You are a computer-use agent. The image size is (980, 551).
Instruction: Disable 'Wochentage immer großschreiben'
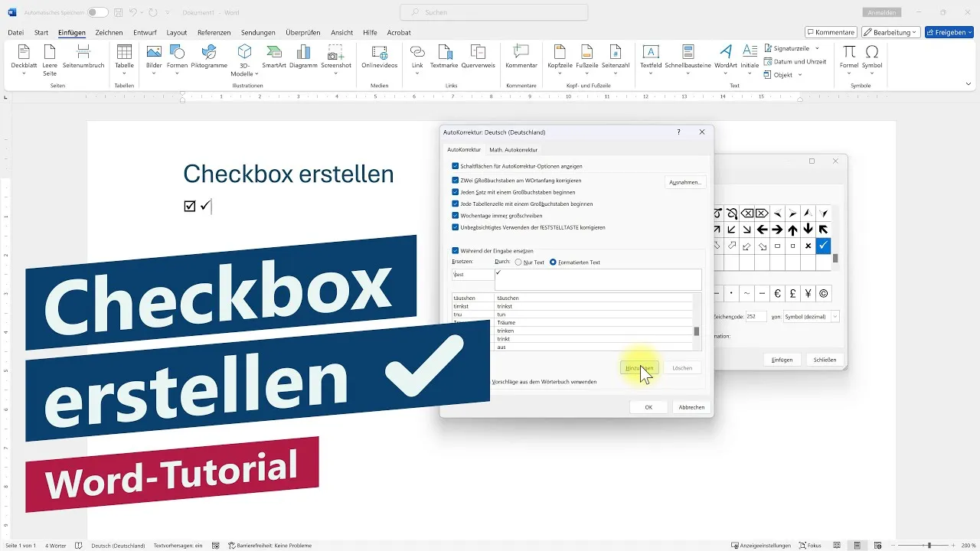[x=454, y=215]
